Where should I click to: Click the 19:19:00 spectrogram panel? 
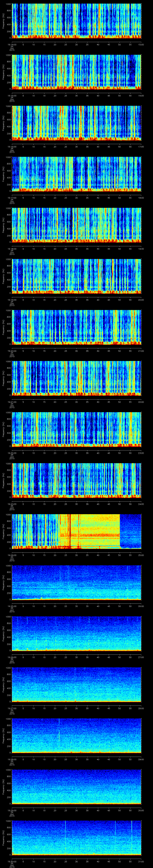(77, 276)
